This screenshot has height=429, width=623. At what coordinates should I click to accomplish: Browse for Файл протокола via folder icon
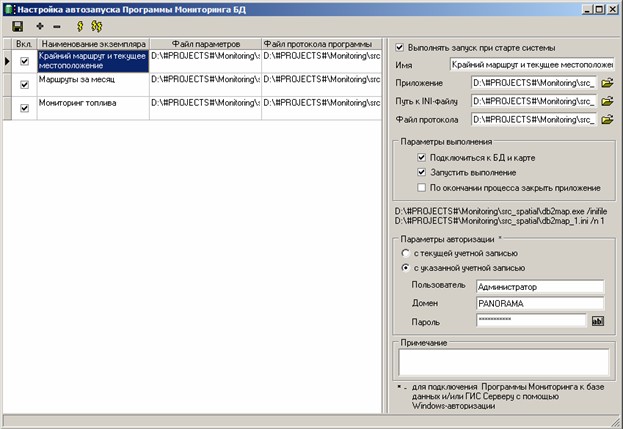(606, 121)
